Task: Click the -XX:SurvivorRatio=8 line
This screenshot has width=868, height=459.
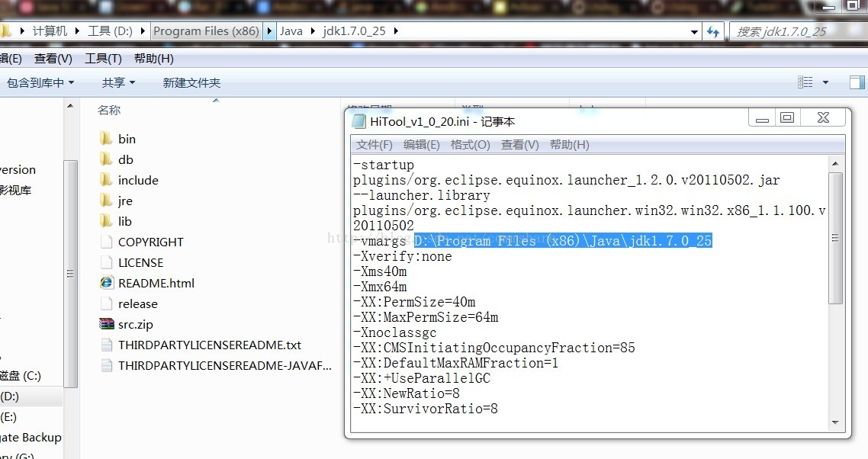Action: click(x=426, y=409)
